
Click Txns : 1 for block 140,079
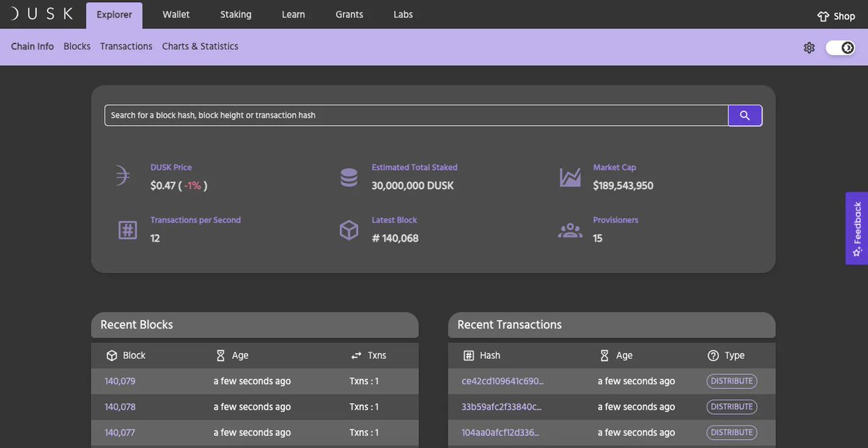click(364, 381)
